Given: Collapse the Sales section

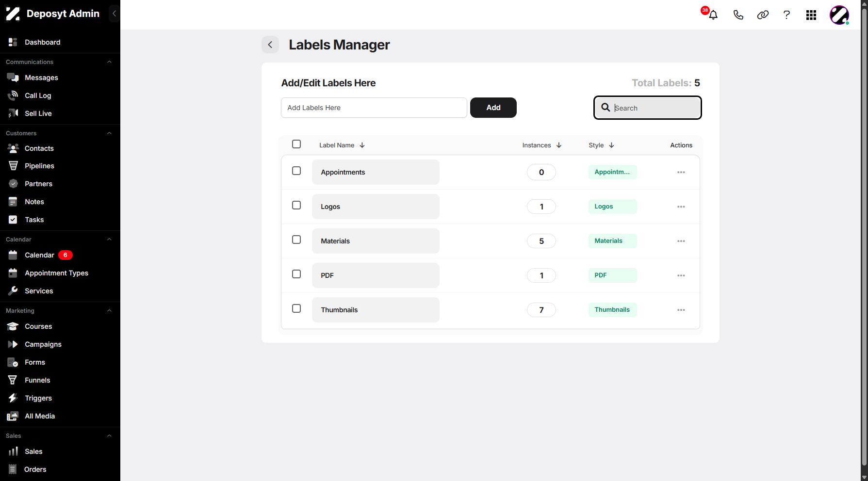Looking at the screenshot, I should click(109, 436).
